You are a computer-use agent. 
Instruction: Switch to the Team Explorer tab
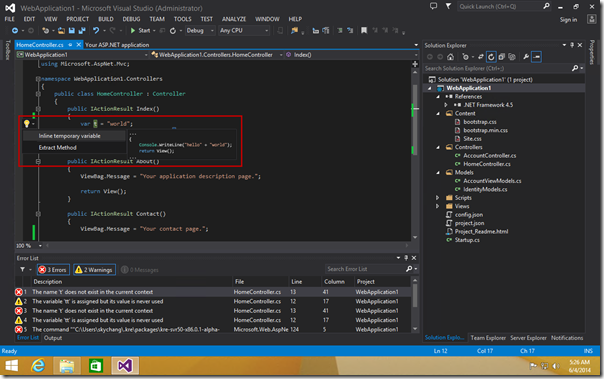tap(488, 338)
